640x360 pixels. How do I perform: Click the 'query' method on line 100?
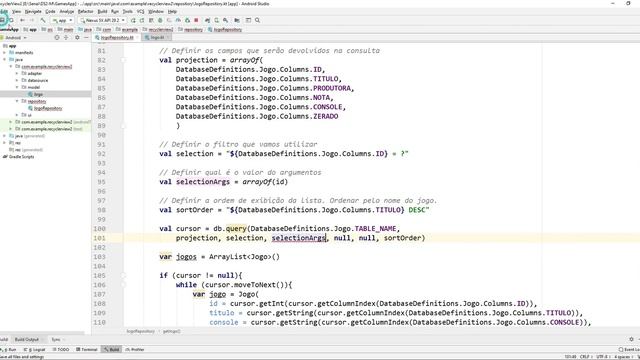click(x=236, y=229)
